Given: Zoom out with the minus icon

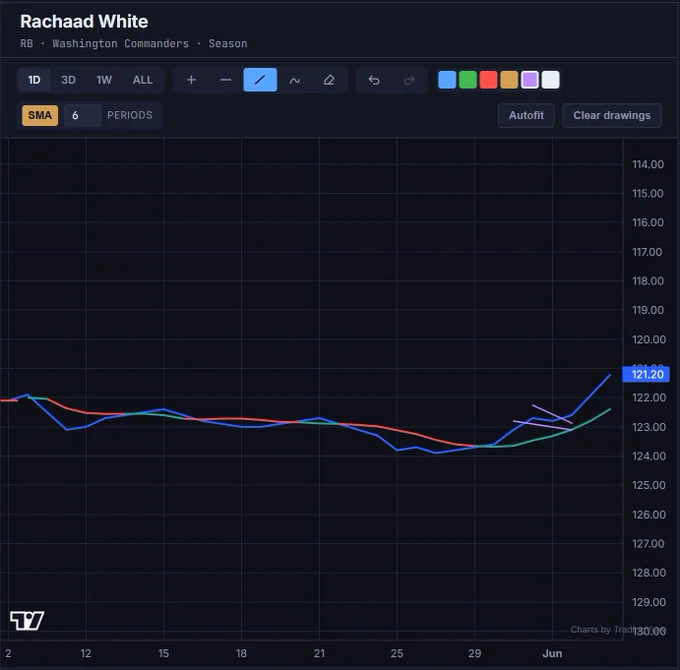Looking at the screenshot, I should pos(226,80).
